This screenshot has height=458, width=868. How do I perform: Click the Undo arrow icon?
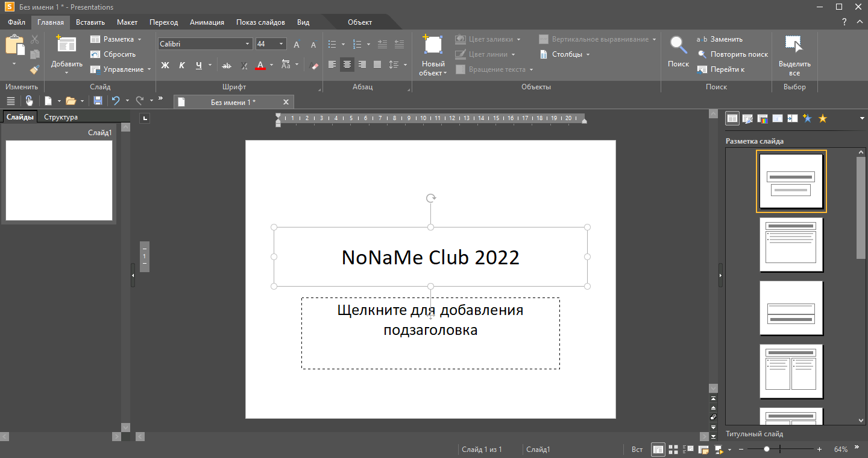(116, 101)
